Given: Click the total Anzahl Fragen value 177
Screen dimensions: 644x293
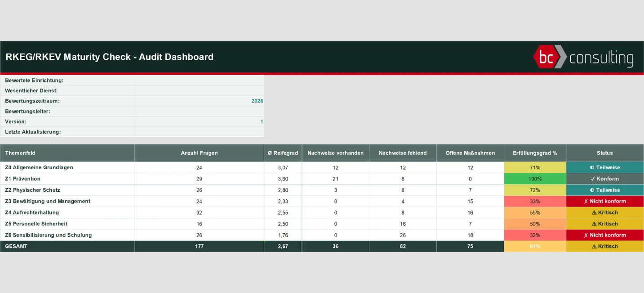Looking at the screenshot, I should (199, 246).
